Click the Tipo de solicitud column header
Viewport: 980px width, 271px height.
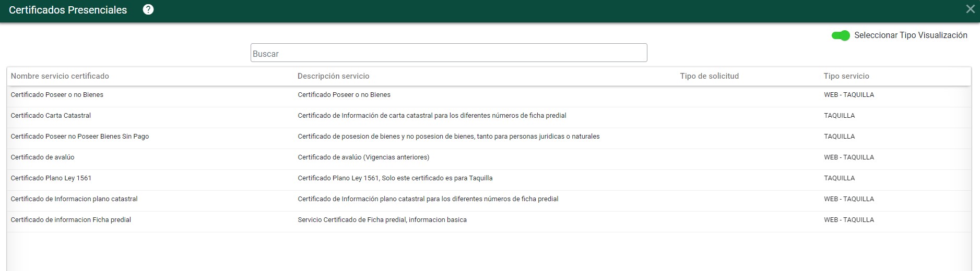pos(709,76)
